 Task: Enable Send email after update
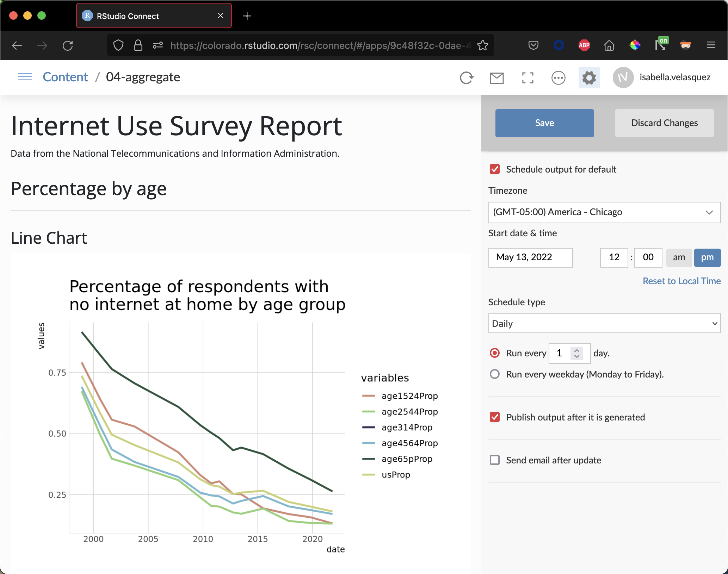[495, 460]
